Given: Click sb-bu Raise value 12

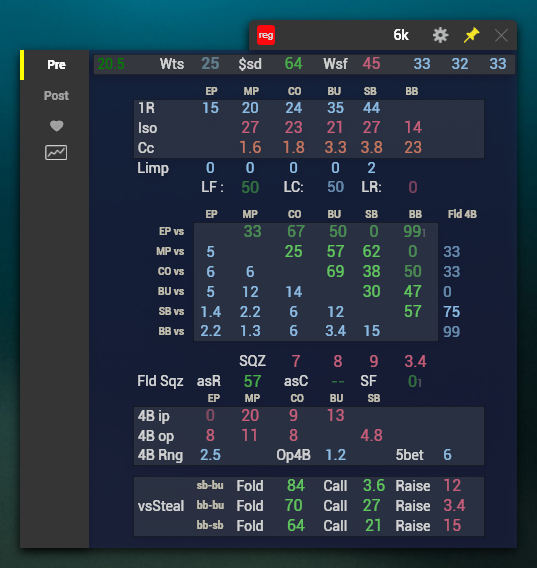Looking at the screenshot, I should point(452,486).
